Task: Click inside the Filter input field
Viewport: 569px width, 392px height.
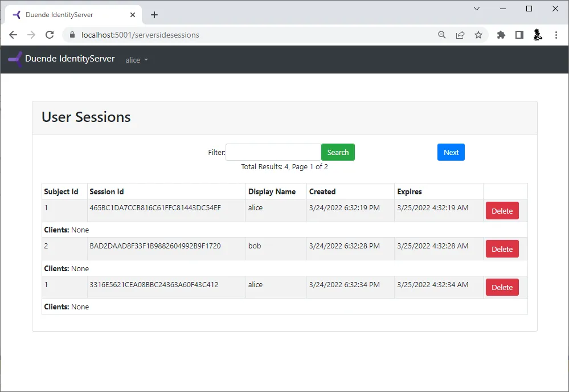Action: pos(273,152)
